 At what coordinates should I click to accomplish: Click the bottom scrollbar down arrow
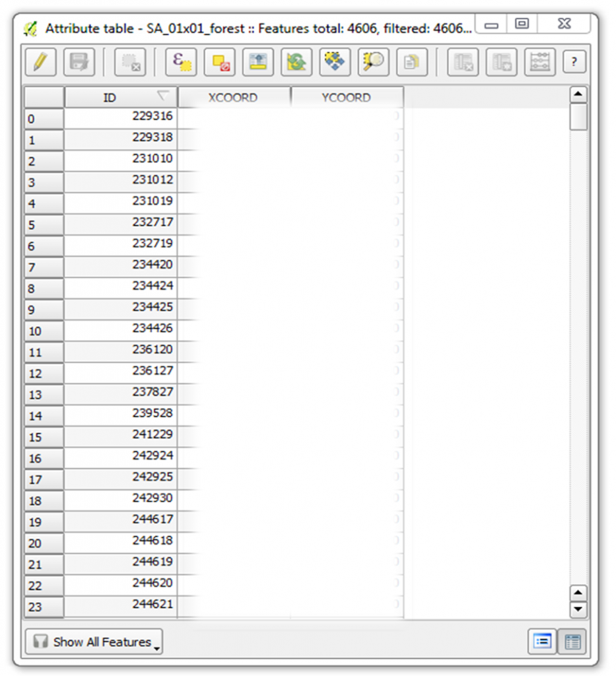click(x=578, y=609)
